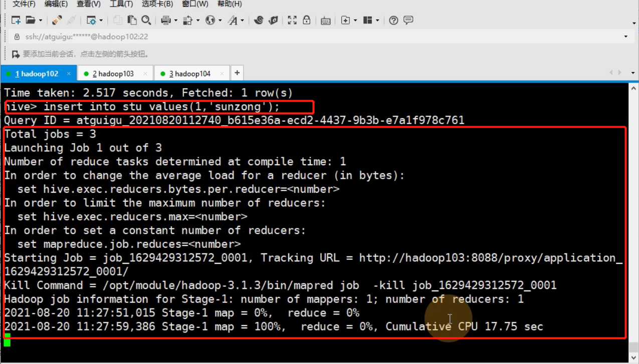Click the terminal scrollbar up arrow
This screenshot has width=639, height=364.
pos(633,88)
